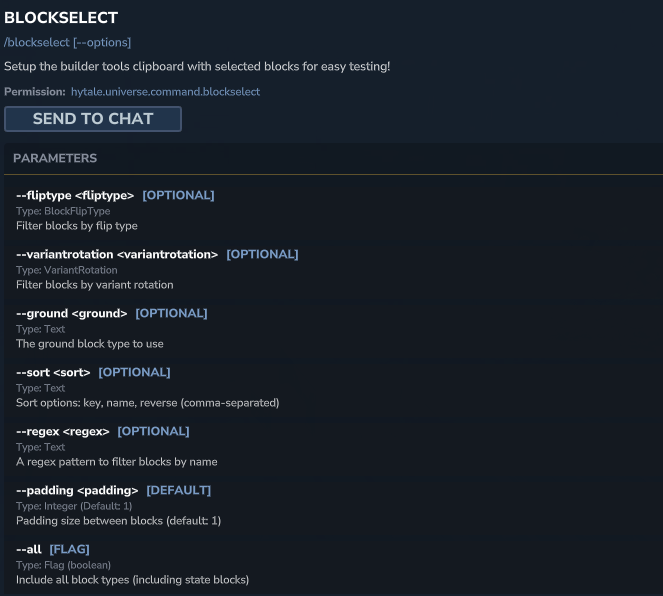Click the [OPTIONAL] tag beside --ground
The height and width of the screenshot is (596, 663).
(171, 313)
